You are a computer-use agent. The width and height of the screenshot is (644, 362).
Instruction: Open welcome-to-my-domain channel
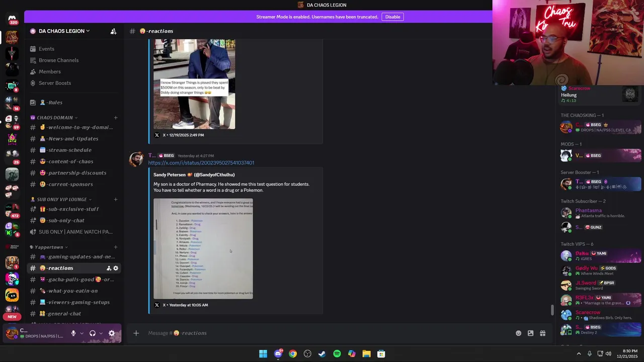click(73, 127)
